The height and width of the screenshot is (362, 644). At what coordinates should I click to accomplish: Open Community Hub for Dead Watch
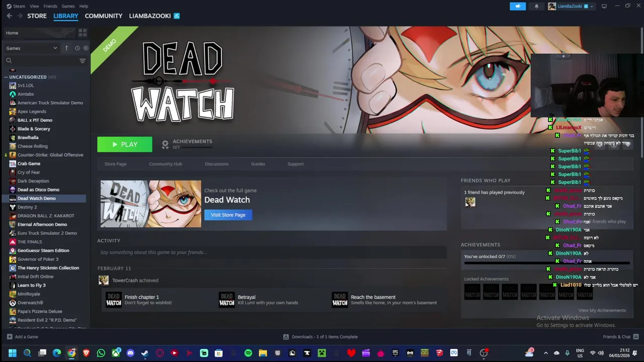tap(166, 164)
